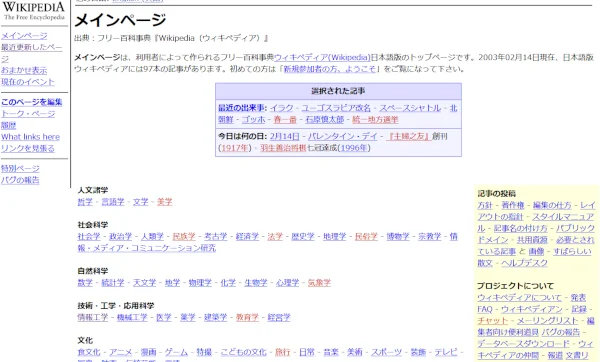
Task: Click the バレンタイン・デイ link
Action: (x=342, y=136)
